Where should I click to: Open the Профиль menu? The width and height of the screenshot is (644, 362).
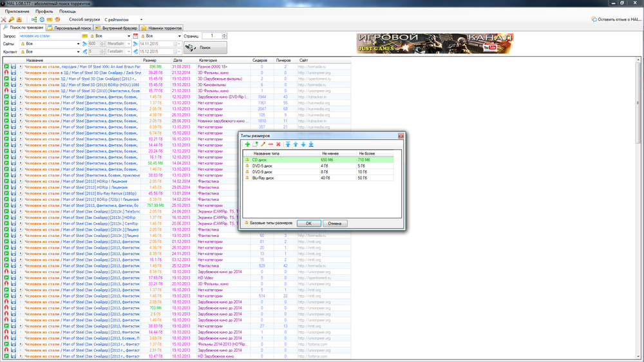tap(44, 12)
